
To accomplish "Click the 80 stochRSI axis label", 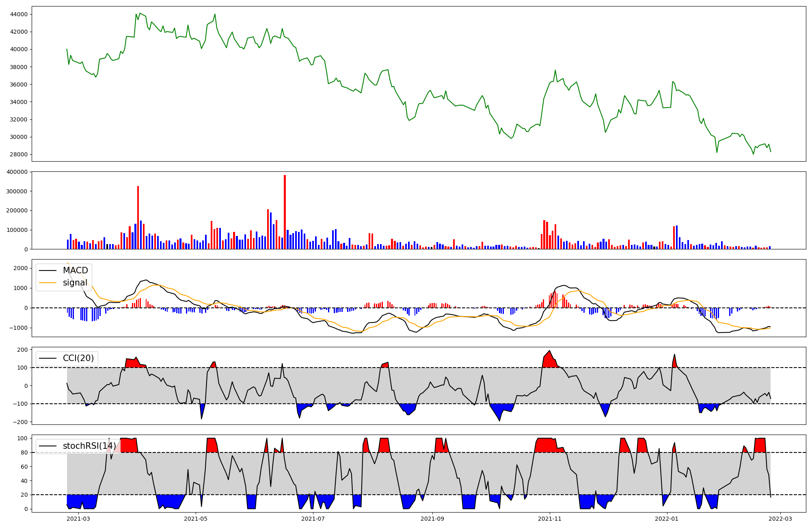I will [x=25, y=452].
